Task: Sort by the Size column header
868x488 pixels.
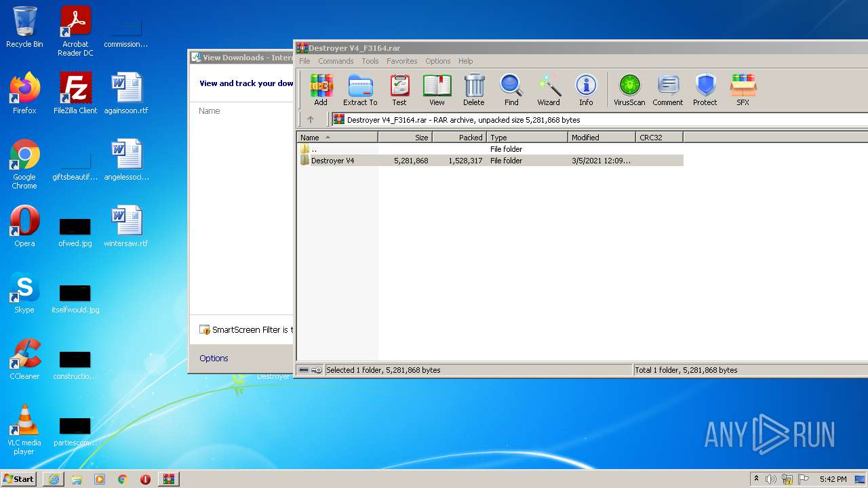Action: click(405, 137)
